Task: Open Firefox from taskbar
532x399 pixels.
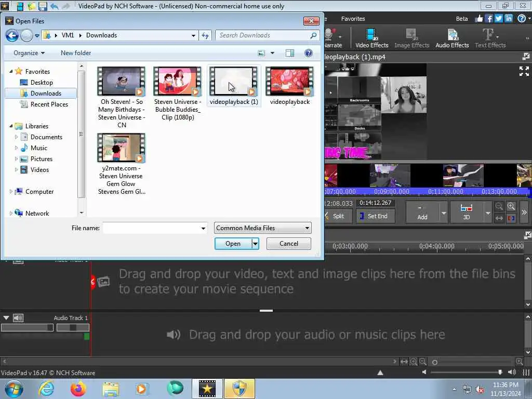Action: tap(78, 389)
